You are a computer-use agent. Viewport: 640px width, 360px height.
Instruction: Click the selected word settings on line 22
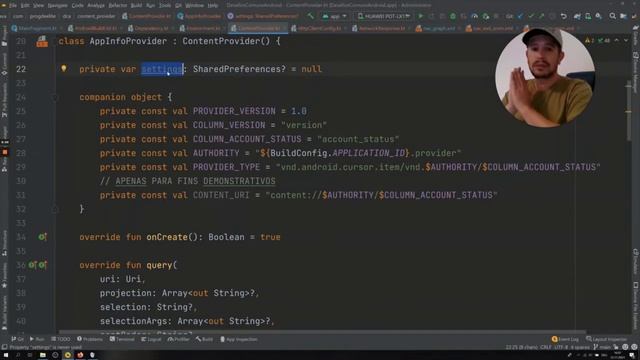tap(162, 69)
